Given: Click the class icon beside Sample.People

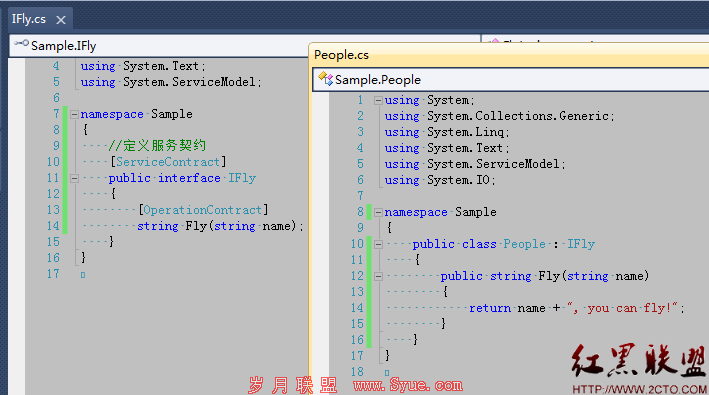Looking at the screenshot, I should pyautogui.click(x=325, y=79).
